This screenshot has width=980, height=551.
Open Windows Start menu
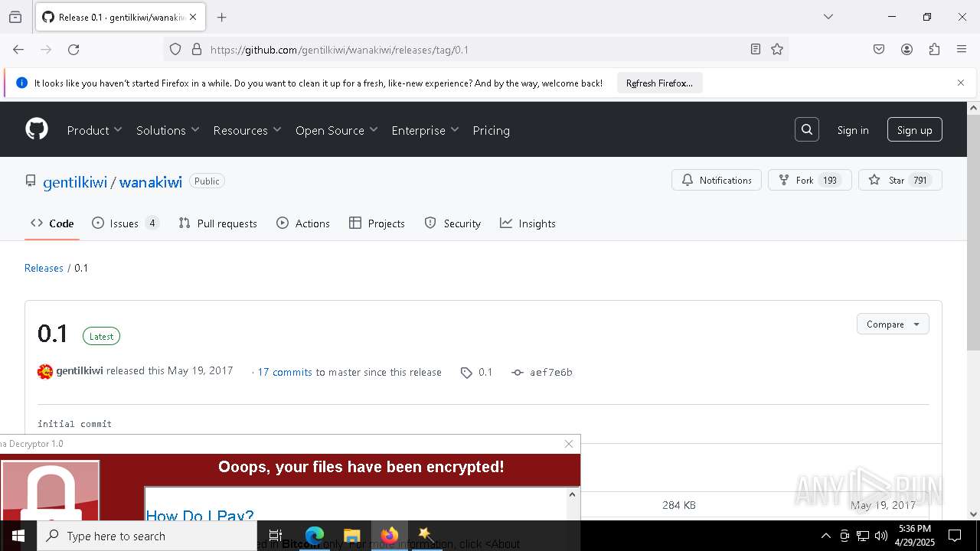18,536
